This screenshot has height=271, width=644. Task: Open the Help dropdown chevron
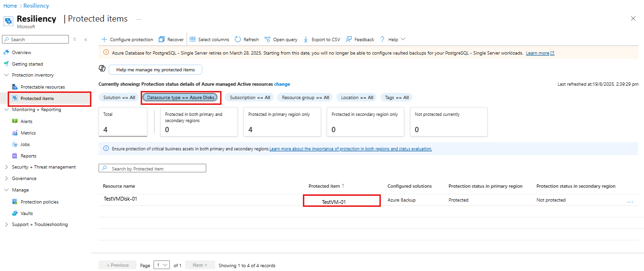pos(403,39)
